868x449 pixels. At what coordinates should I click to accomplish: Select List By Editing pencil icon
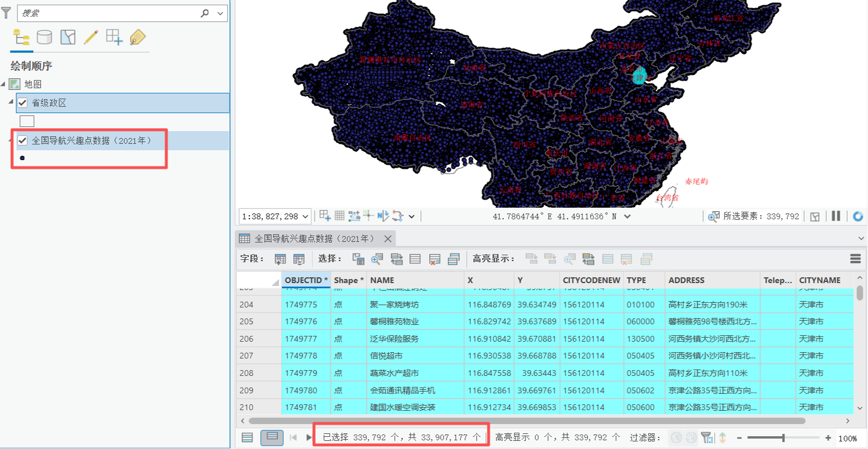[x=91, y=38]
